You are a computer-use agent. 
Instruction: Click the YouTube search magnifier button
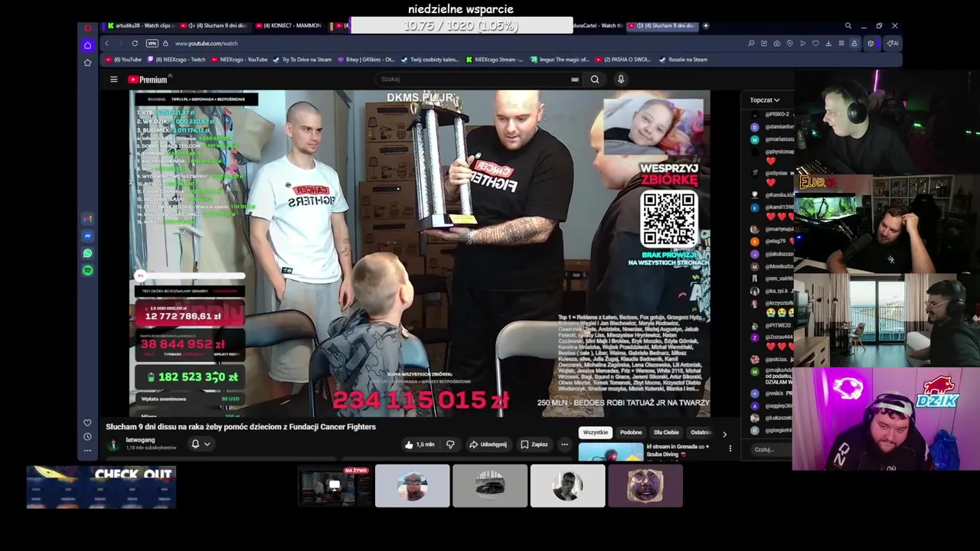click(x=595, y=79)
